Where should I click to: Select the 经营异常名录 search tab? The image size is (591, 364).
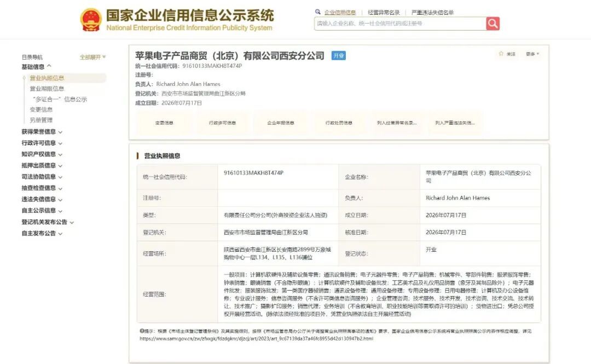[x=384, y=13]
